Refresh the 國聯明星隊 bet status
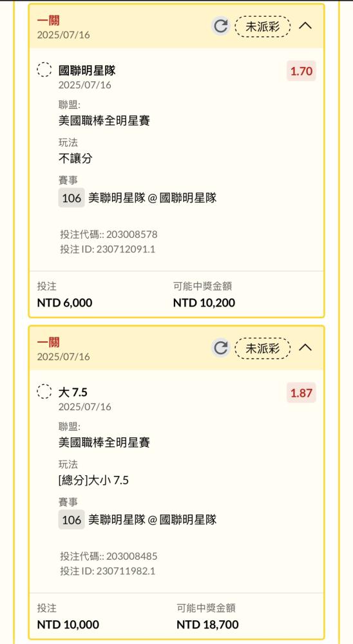Image resolution: width=353 pixels, height=644 pixels. coord(221,26)
